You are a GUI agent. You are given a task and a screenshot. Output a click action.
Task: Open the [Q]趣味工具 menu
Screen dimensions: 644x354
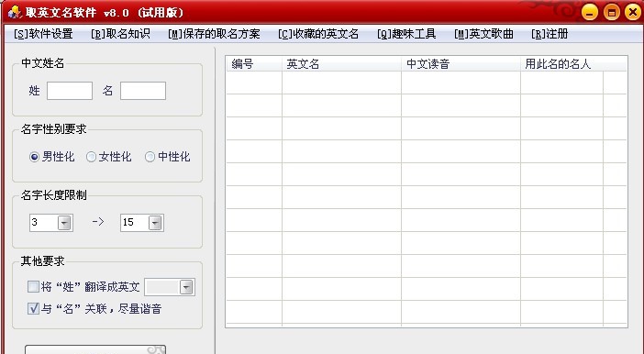(406, 34)
